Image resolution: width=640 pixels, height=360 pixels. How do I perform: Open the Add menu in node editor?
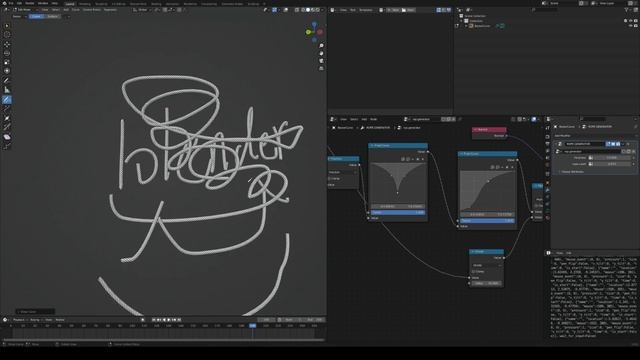click(364, 119)
